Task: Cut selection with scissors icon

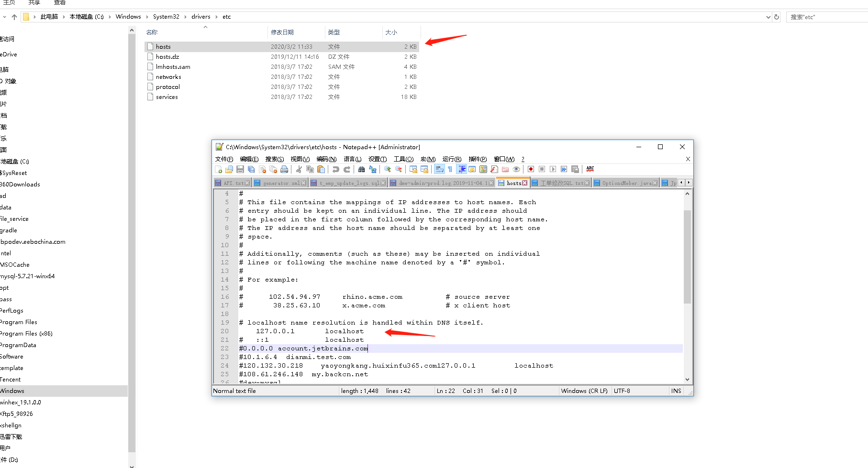Action: point(299,169)
